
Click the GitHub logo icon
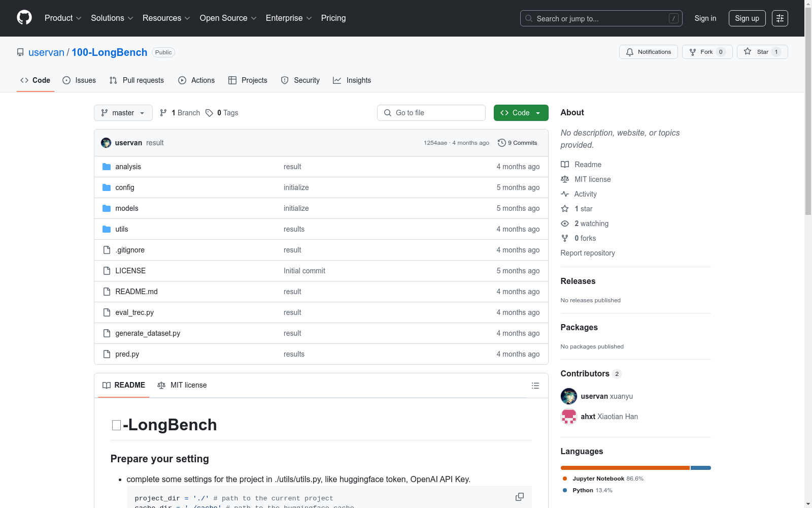point(24,18)
